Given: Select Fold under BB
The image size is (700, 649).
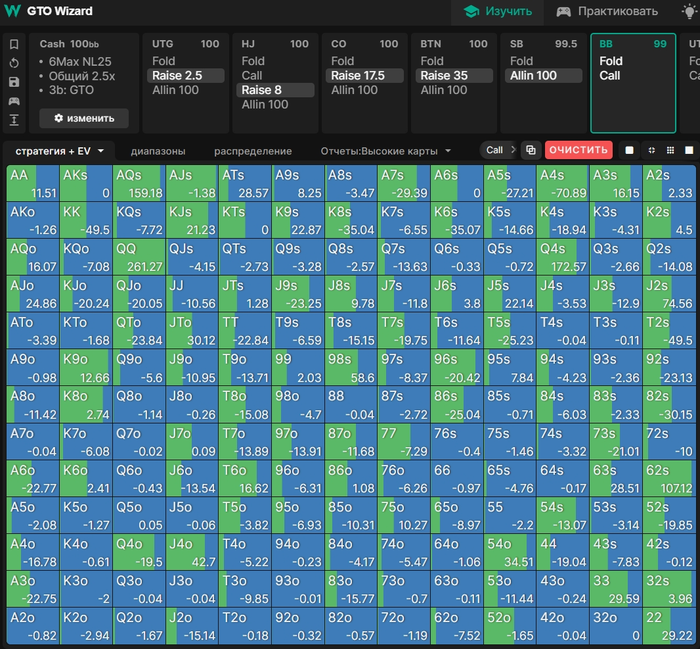Looking at the screenshot, I should tap(611, 61).
